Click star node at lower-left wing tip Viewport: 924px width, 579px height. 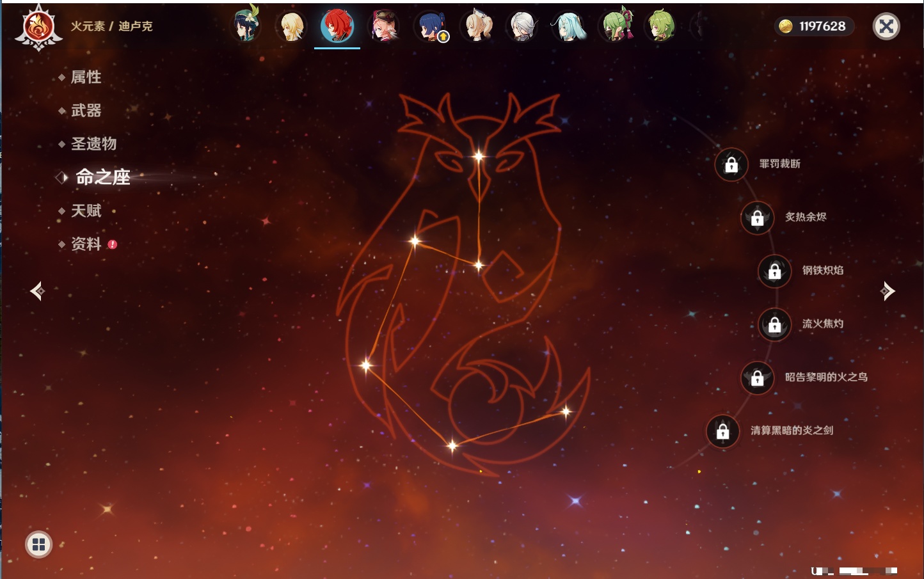(x=366, y=365)
